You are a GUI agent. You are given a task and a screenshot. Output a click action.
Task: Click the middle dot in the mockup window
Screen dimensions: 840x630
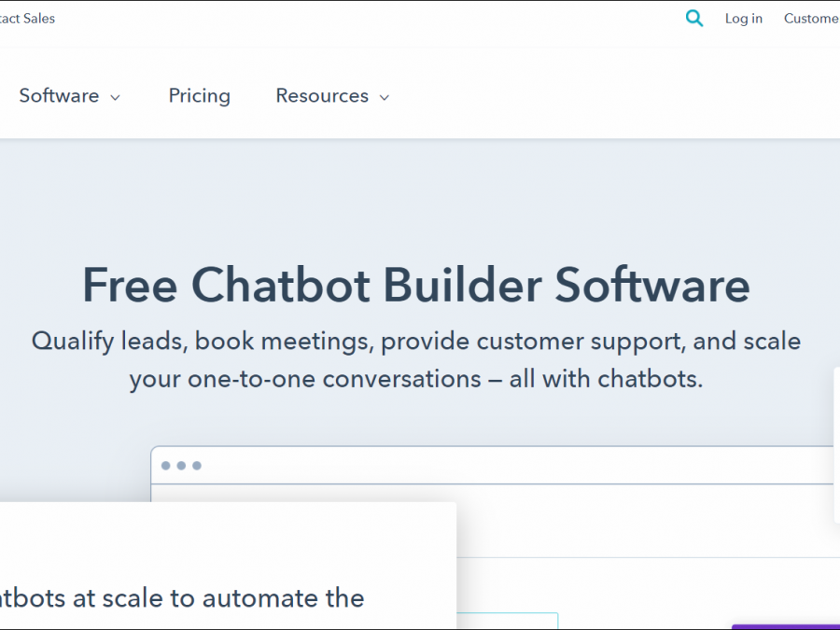[x=181, y=466]
